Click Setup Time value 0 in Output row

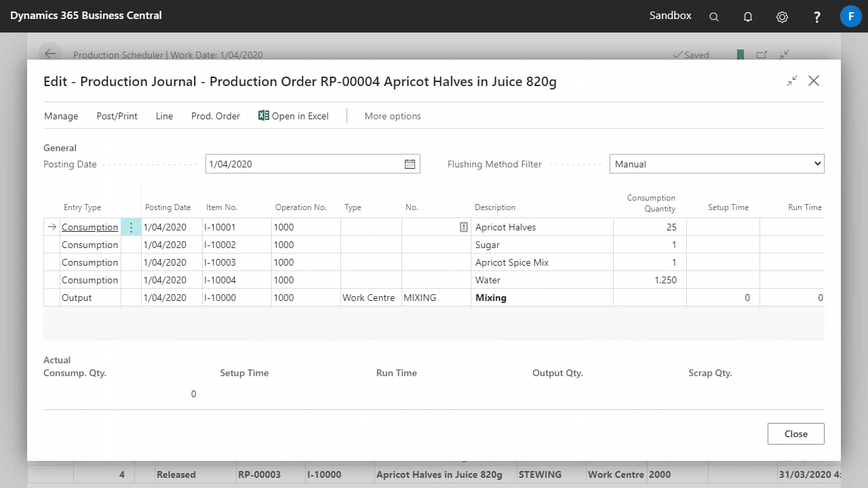[x=723, y=298]
